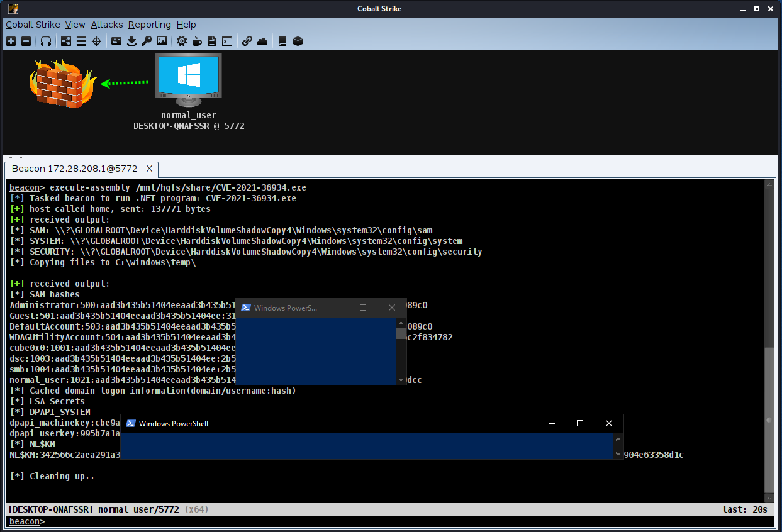The height and width of the screenshot is (532, 782).
Task: Click '[*] Copying files to C:\windows\temp\' line
Action: tap(103, 262)
